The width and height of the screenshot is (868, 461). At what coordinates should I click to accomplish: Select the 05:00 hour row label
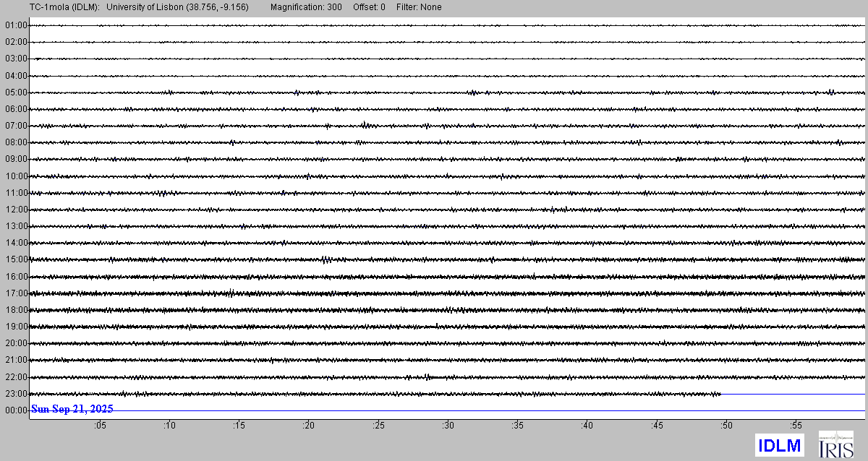15,92
